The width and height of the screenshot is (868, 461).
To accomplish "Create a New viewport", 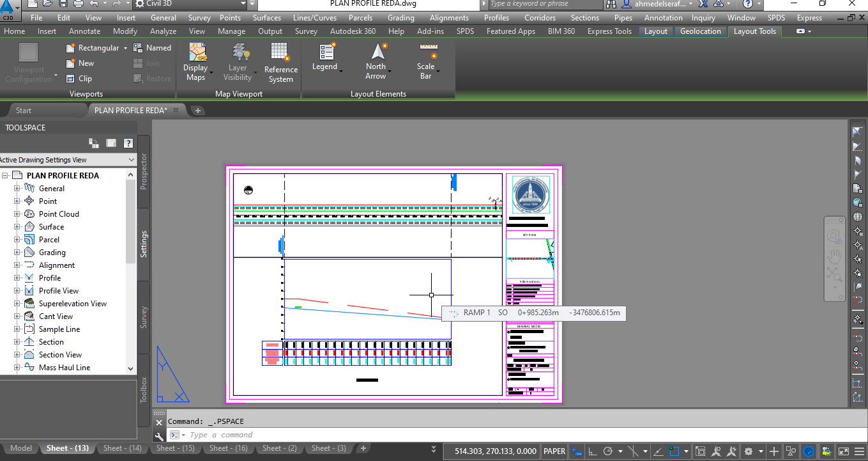I will [80, 63].
